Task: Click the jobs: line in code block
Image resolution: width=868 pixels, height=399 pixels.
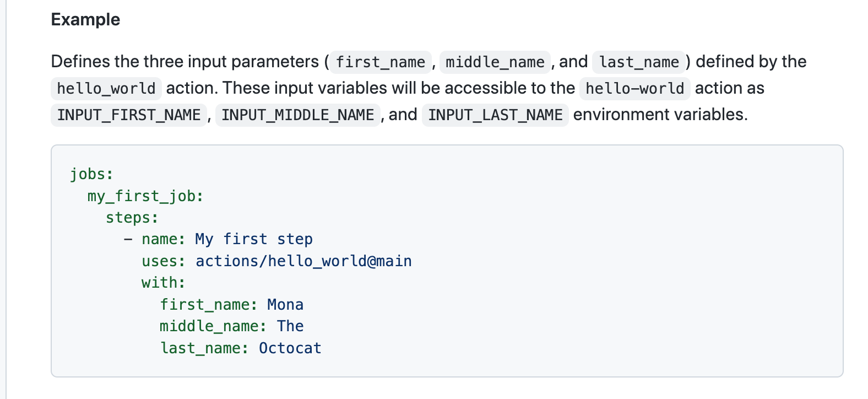Action: point(91,174)
